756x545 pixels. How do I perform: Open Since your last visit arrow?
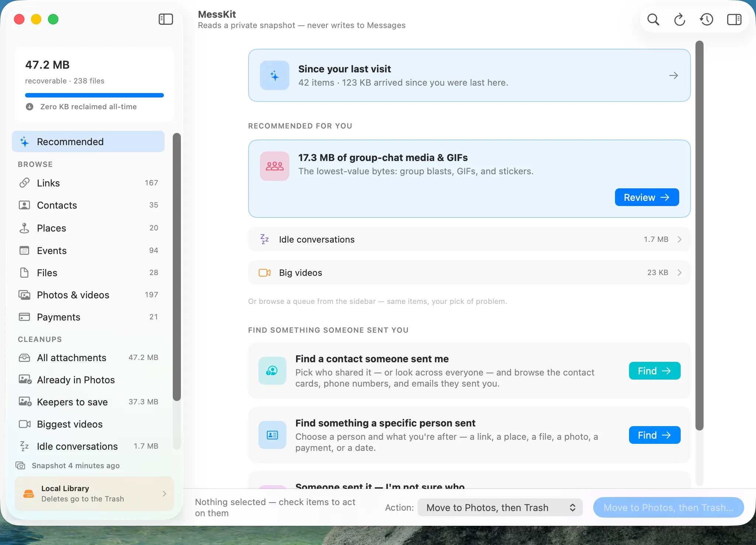click(x=673, y=75)
